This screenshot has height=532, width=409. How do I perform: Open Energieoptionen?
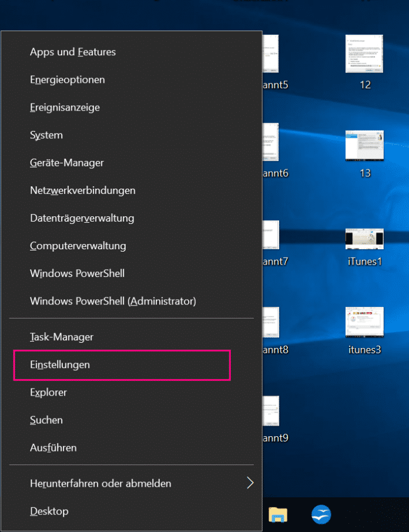point(68,80)
